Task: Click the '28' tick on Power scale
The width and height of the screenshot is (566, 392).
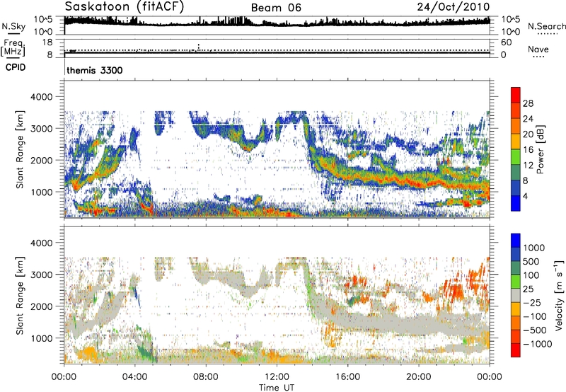Action: 528,103
